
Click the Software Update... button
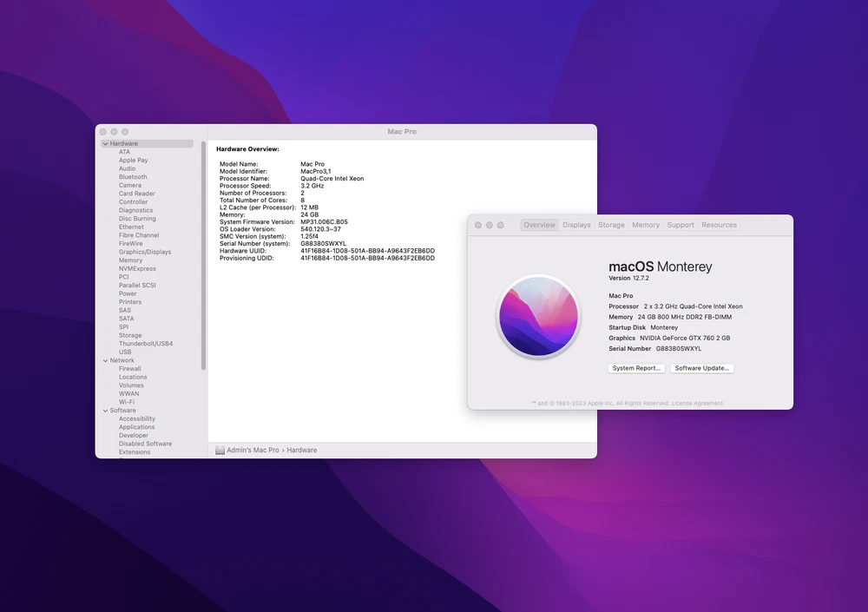coord(702,368)
